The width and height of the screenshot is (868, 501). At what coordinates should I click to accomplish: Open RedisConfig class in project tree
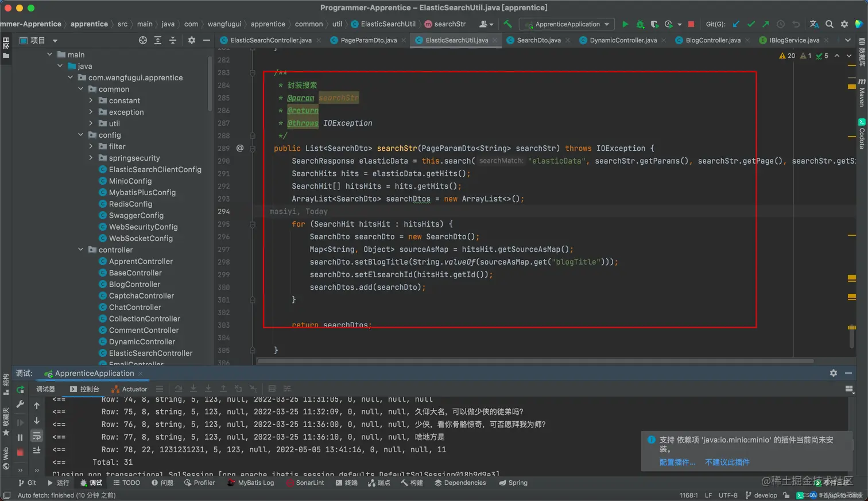point(130,204)
